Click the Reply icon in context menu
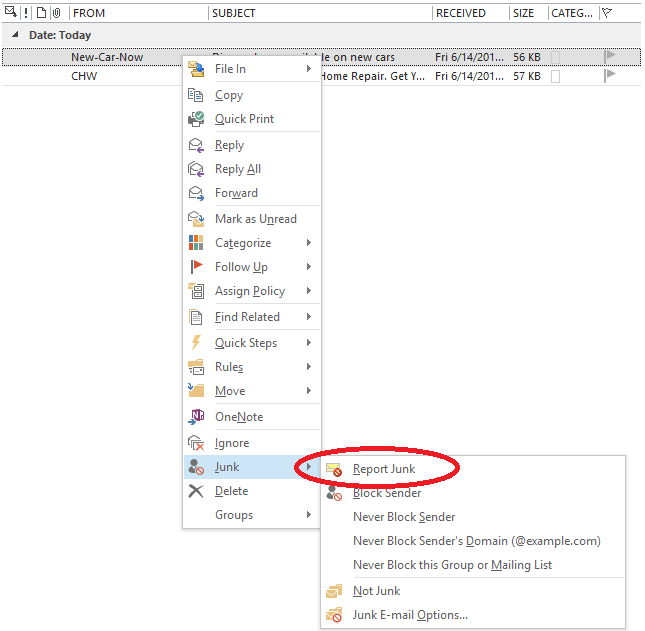 [196, 145]
